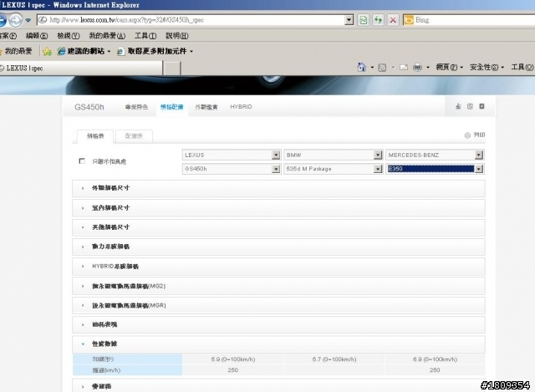Click the printer icon in command bar
Image resolution: width=535 pixels, height=392 pixels.
pyautogui.click(x=417, y=67)
